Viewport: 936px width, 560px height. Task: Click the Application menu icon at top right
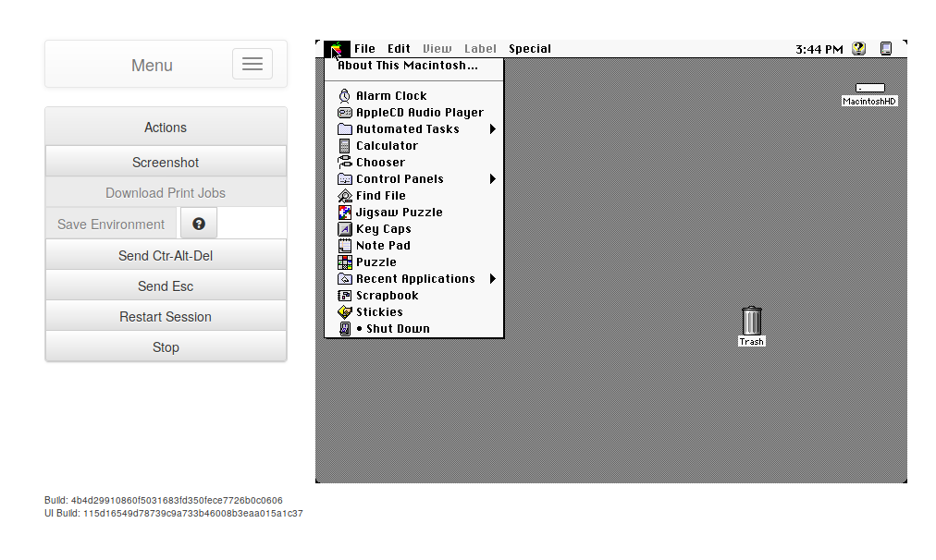[886, 49]
